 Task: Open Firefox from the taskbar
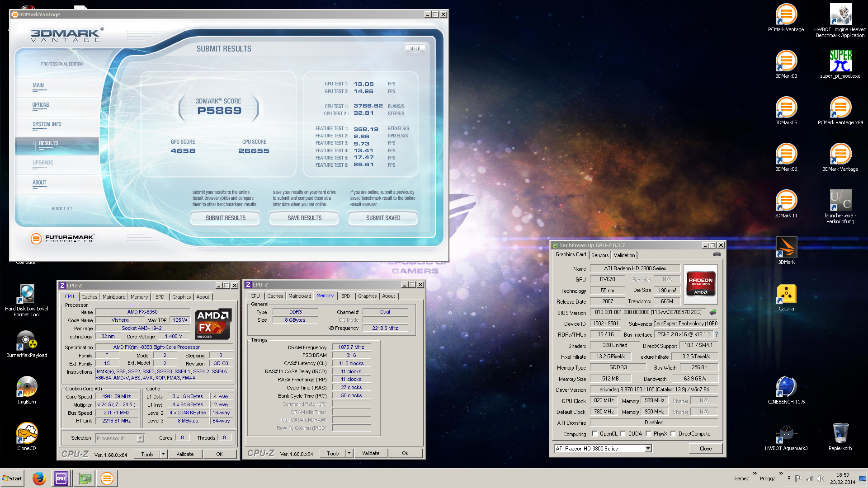39,478
